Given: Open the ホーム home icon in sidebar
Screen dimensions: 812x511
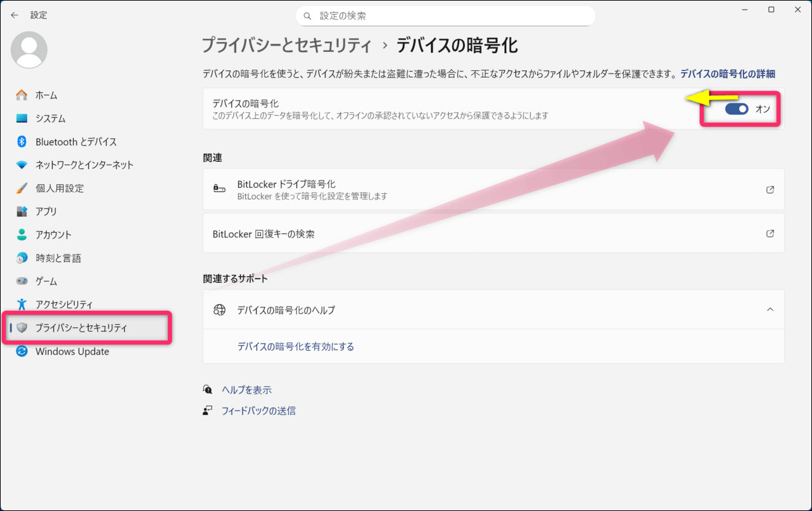Looking at the screenshot, I should pyautogui.click(x=22, y=95).
